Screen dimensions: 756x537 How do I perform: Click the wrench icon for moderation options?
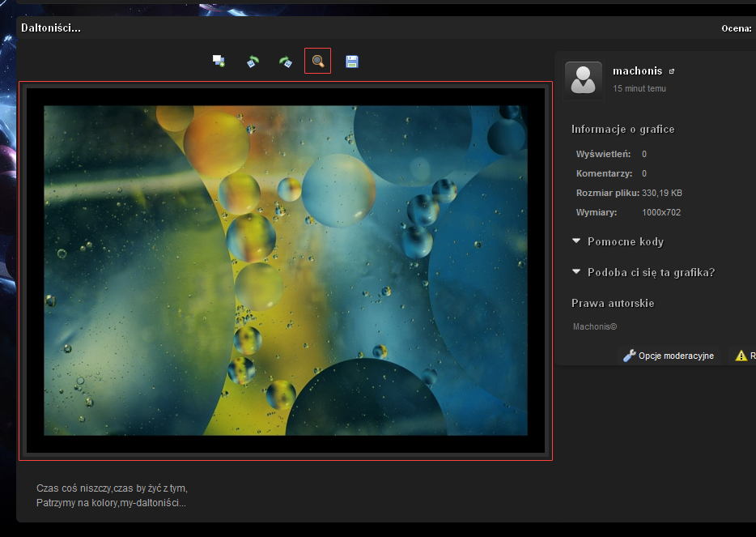pyautogui.click(x=629, y=356)
